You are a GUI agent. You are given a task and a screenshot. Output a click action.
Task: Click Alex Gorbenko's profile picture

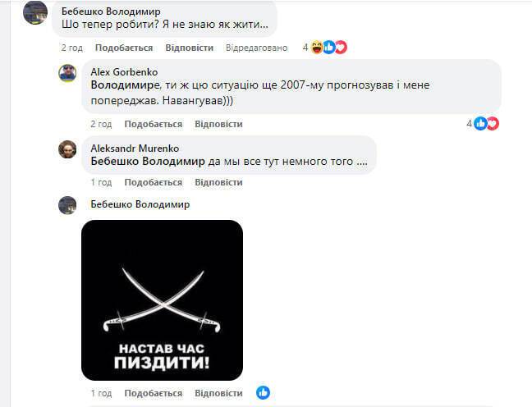coord(67,73)
